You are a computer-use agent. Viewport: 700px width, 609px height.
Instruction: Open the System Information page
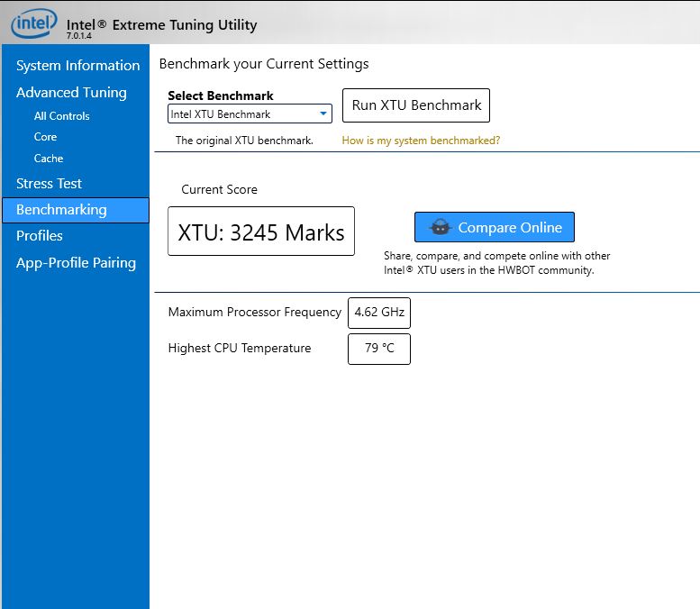tap(77, 66)
